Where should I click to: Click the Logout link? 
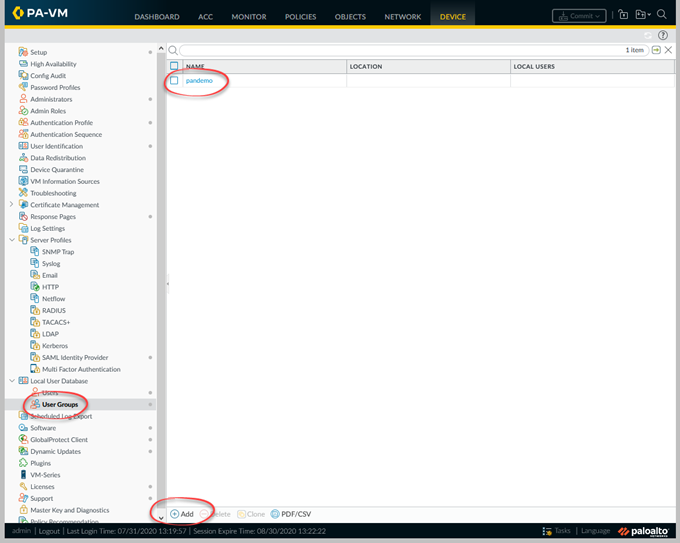(x=51, y=531)
